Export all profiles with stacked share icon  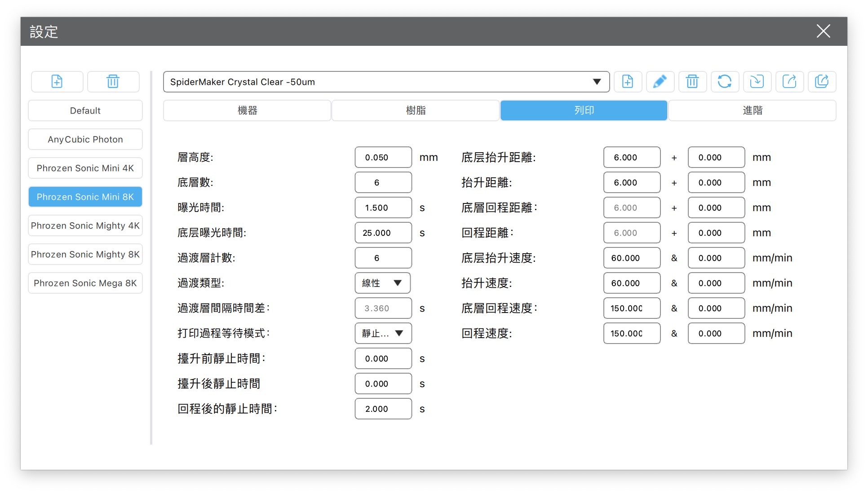coord(822,82)
